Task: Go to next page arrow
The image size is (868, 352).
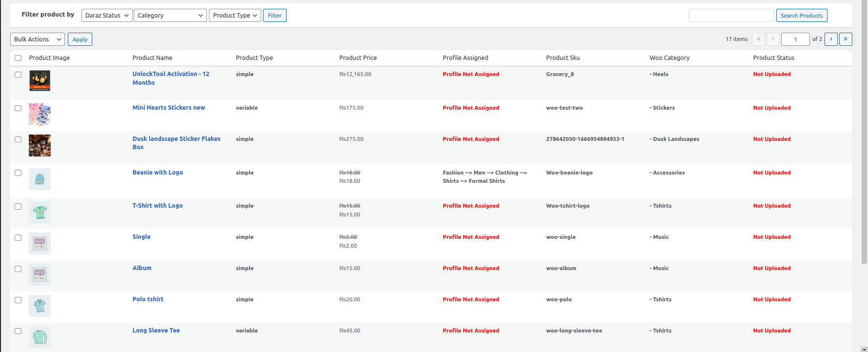Action: (830, 39)
